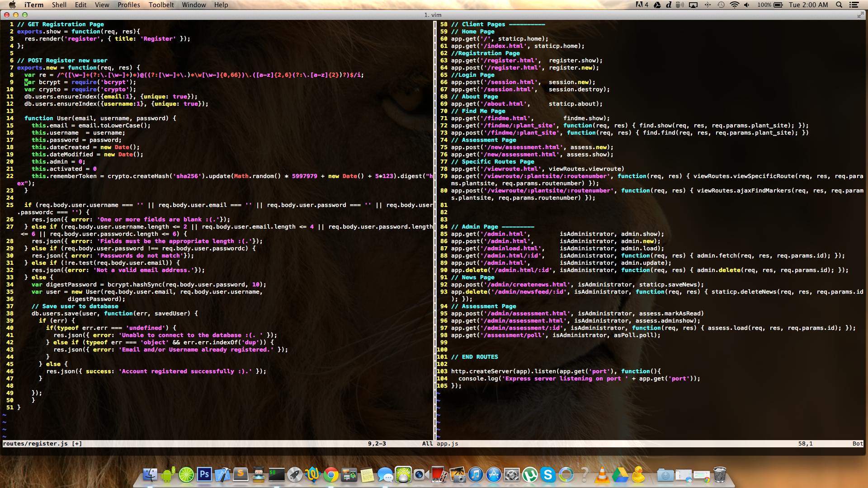Click the '// END ROUTES' comment
Screen dimensions: 868x488
(x=475, y=357)
